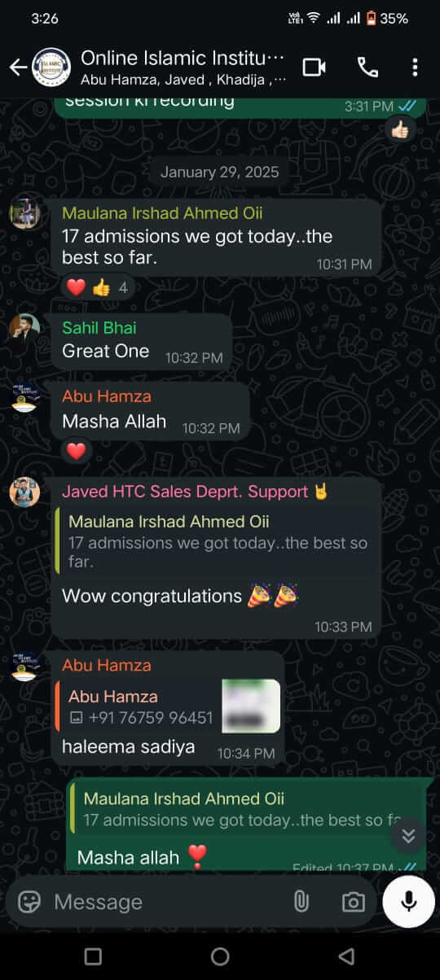View reactions on the 17 admissions message
This screenshot has height=980, width=440.
[98, 287]
